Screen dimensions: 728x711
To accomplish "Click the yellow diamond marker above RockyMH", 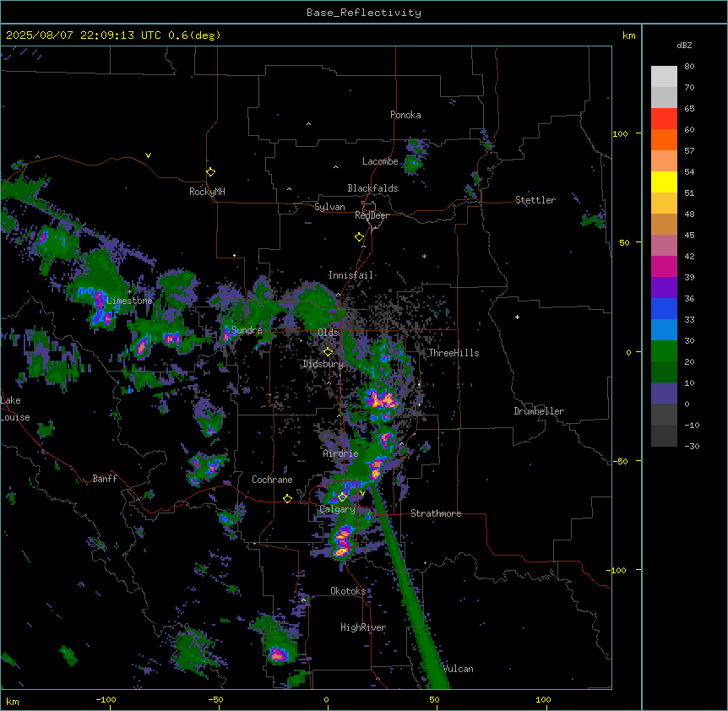I will 210,171.
